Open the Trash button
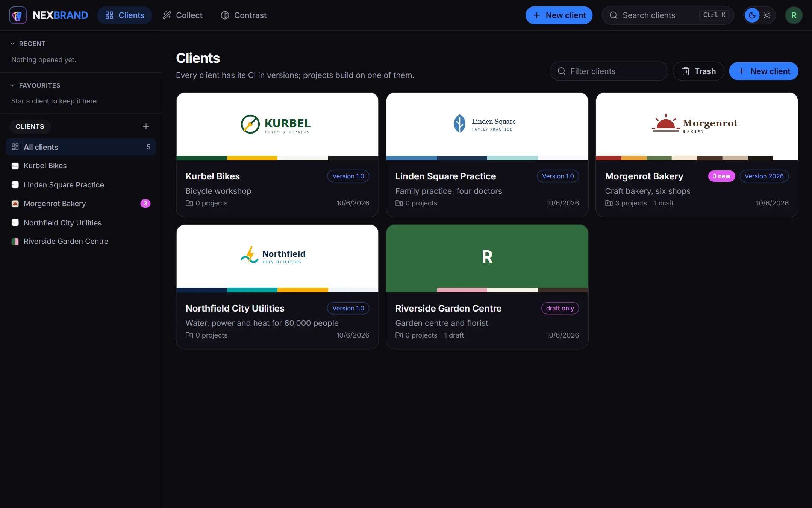Viewport: 812px width, 508px height. coord(698,71)
